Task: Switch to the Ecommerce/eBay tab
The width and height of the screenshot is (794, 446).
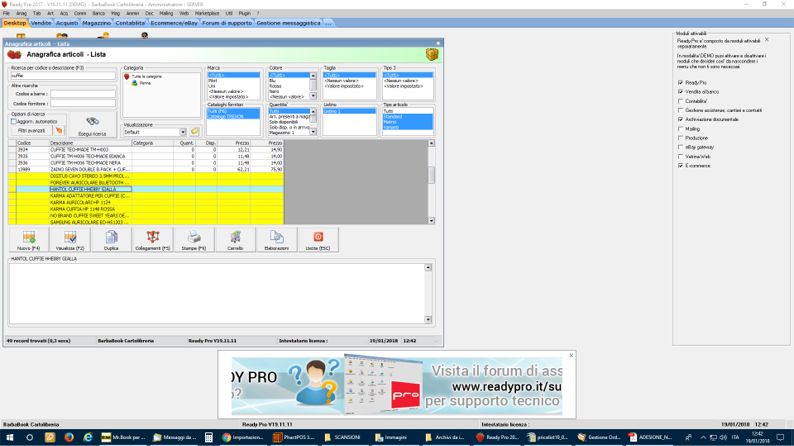Action: 174,23
